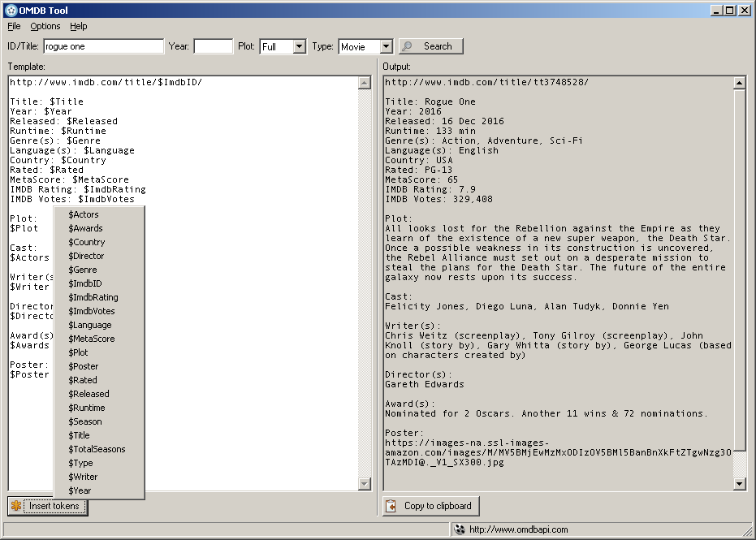Pick the $TotalSeasons token
Image resolution: width=756 pixels, height=540 pixels.
tap(99, 449)
